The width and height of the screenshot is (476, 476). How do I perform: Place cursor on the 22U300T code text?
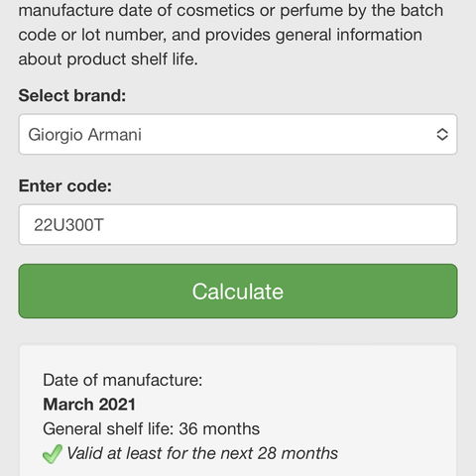pos(68,225)
